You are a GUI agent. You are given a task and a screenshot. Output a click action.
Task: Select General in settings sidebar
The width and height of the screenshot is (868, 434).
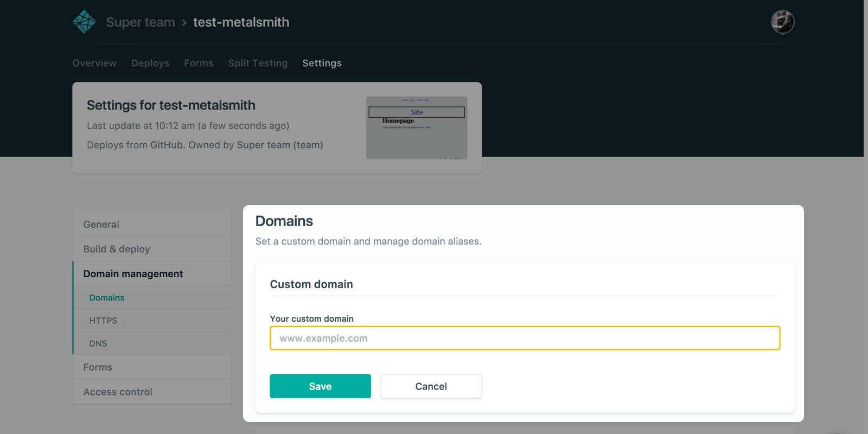[101, 225]
